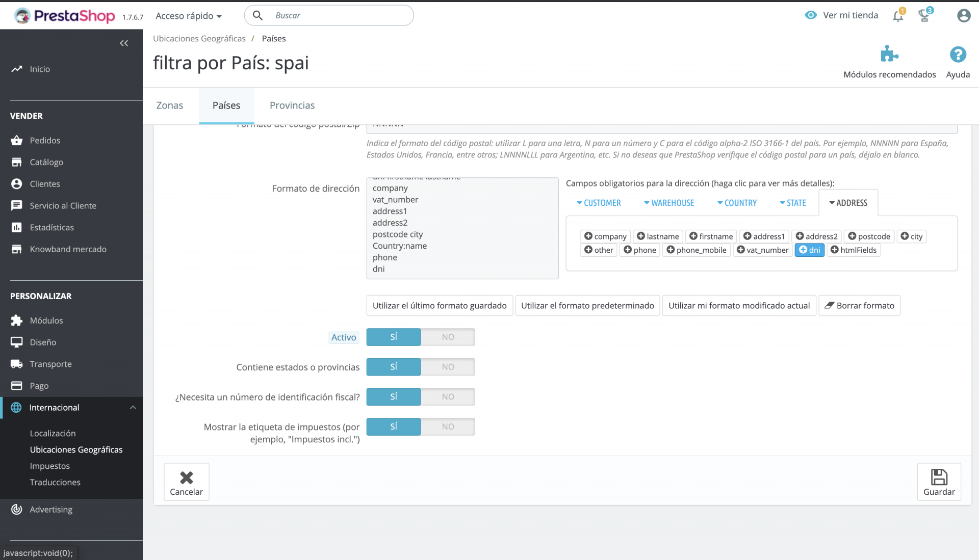Open the notifications bell icon
Viewport: 979px width, 560px height.
[898, 16]
